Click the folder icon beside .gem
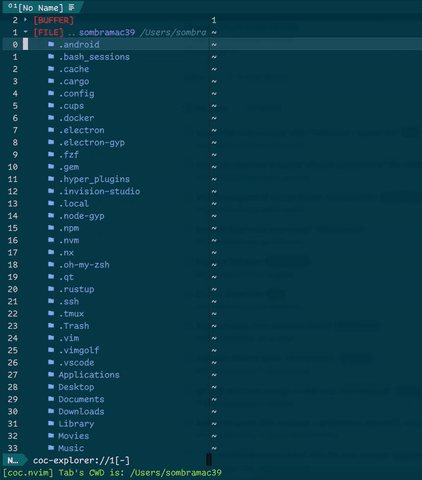The width and height of the screenshot is (422, 480). click(51, 166)
